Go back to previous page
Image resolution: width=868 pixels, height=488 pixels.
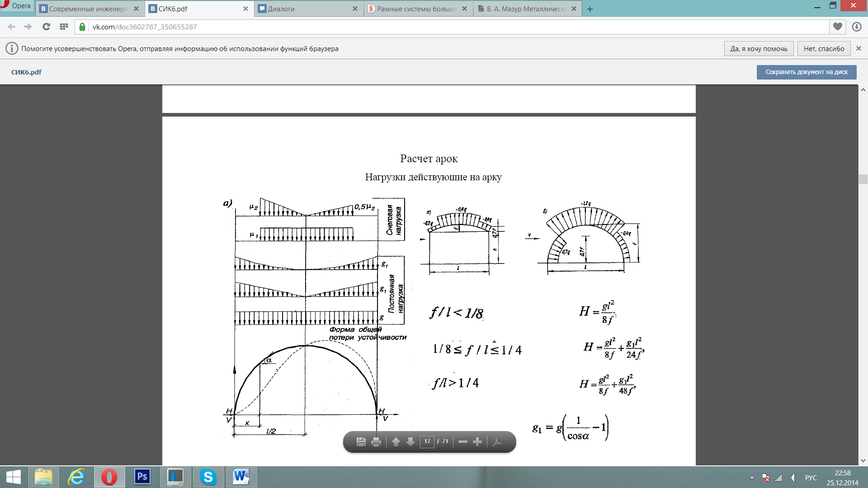point(12,27)
